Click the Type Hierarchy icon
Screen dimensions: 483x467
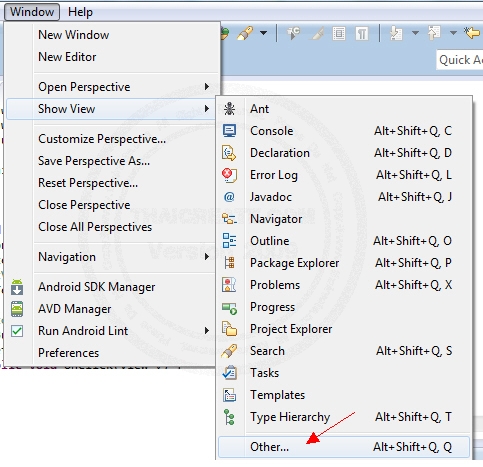(229, 417)
